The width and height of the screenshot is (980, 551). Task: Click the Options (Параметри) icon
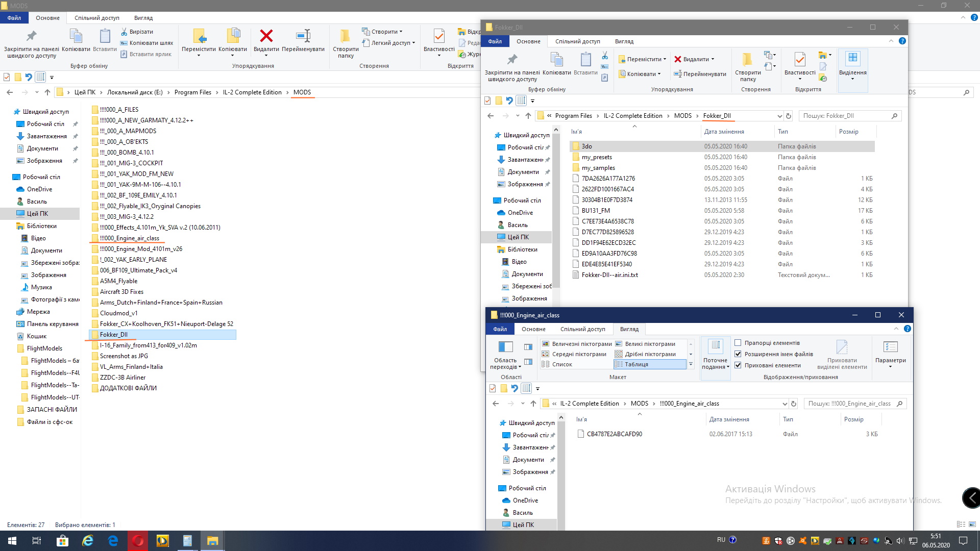(x=890, y=347)
